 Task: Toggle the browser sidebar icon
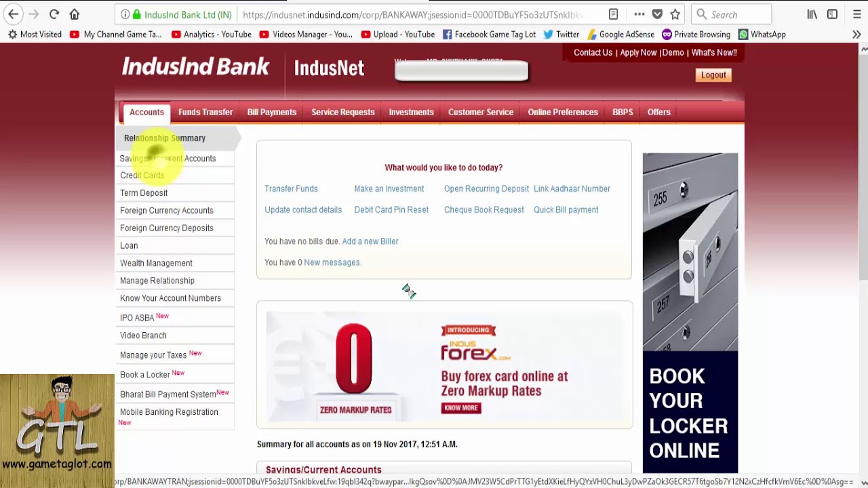click(832, 14)
